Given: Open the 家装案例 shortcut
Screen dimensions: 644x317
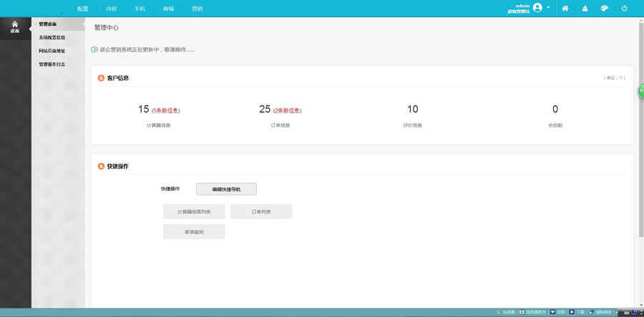Looking at the screenshot, I should click(x=194, y=232).
